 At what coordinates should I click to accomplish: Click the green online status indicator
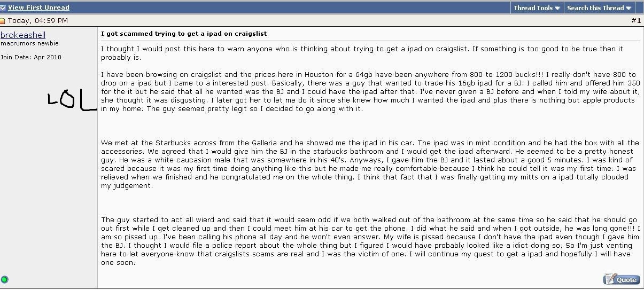(x=5, y=279)
